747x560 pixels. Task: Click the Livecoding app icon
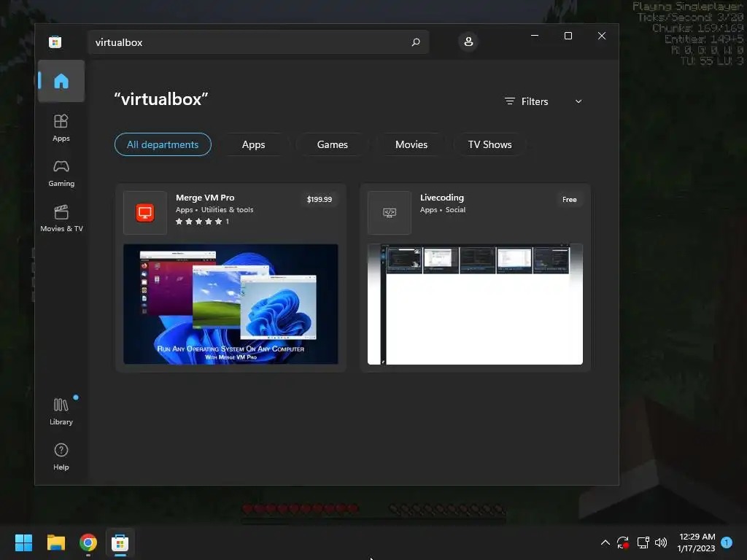(390, 212)
